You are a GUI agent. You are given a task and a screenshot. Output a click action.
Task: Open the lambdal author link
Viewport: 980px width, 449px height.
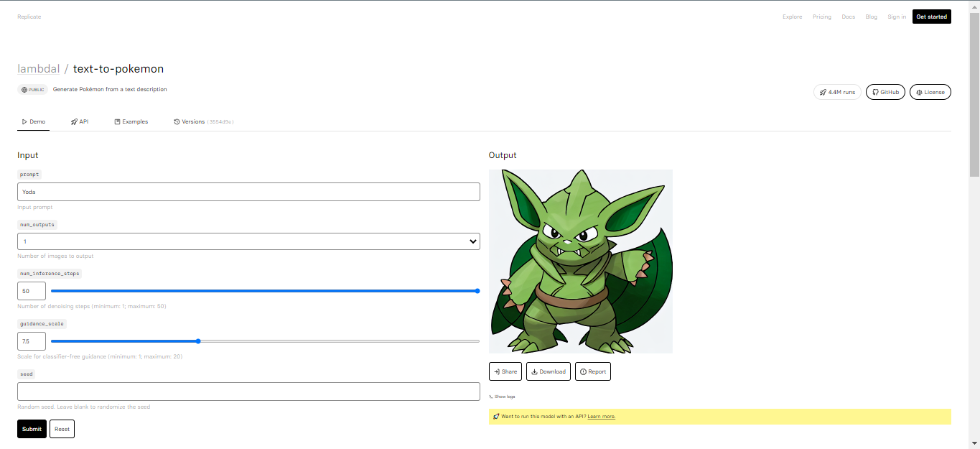(39, 69)
